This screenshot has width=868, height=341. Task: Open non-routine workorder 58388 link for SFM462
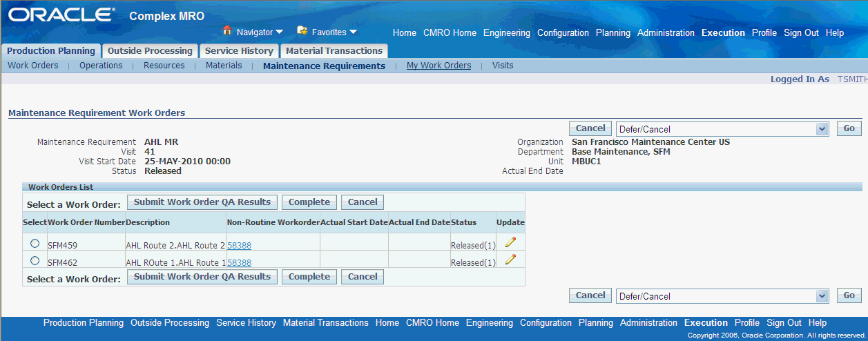pyautogui.click(x=239, y=262)
